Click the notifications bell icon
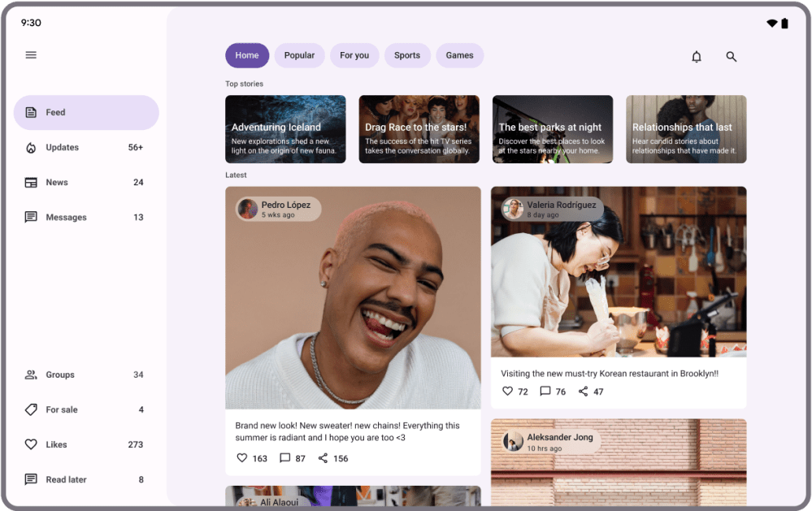The width and height of the screenshot is (812, 511). [x=696, y=57]
